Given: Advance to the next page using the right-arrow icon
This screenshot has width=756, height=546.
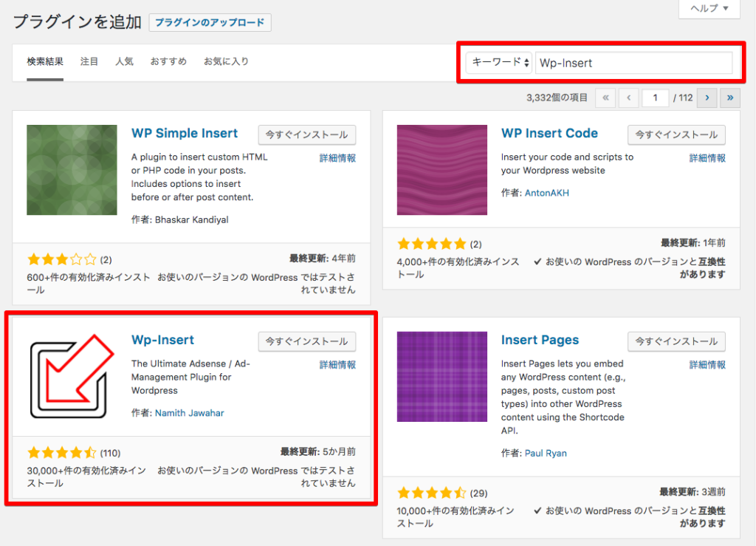Looking at the screenshot, I should (x=707, y=97).
